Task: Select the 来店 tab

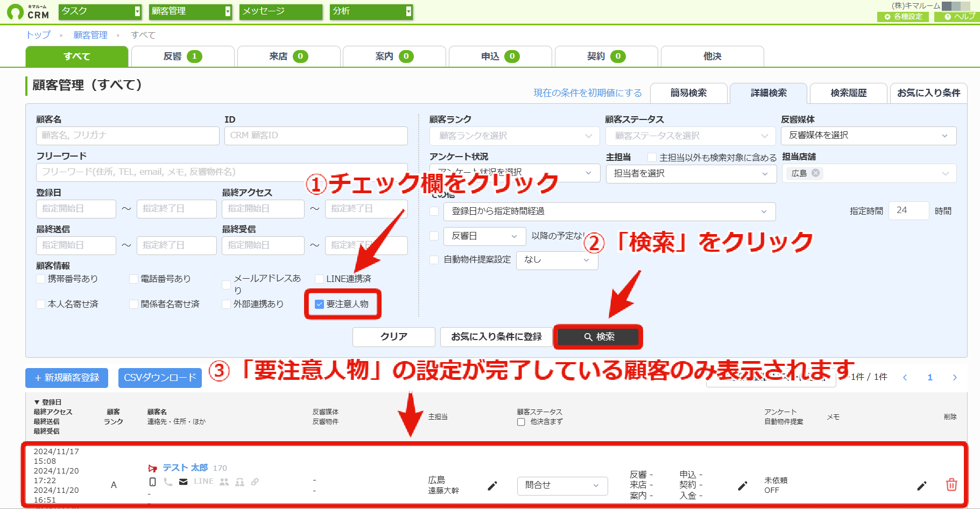Action: [x=288, y=56]
